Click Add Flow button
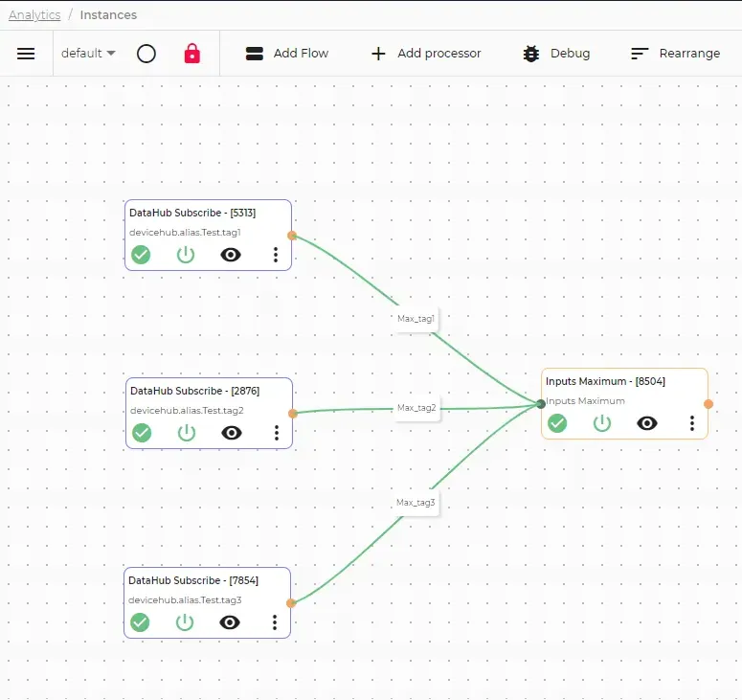This screenshot has width=742, height=700. (x=287, y=54)
